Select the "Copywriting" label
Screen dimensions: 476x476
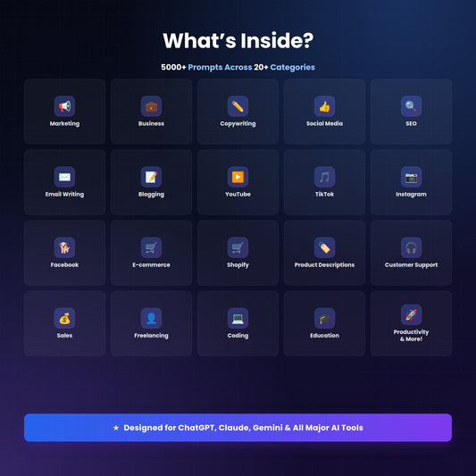coord(238,123)
